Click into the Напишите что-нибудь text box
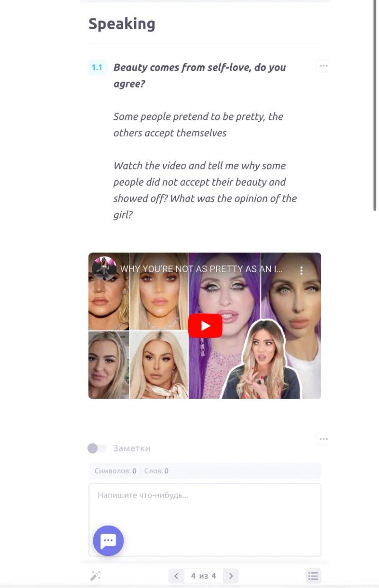The height and width of the screenshot is (588, 379). (205, 519)
